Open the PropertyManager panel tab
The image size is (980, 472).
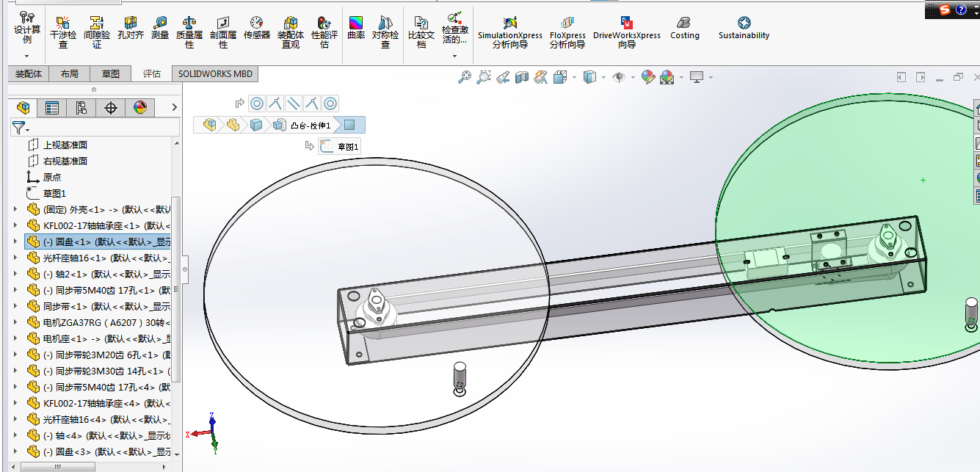point(52,108)
